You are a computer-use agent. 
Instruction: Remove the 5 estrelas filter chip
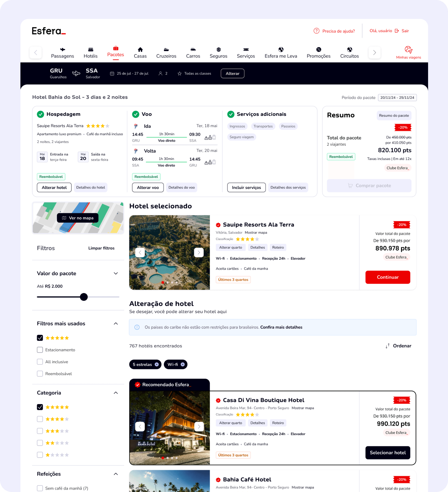click(x=157, y=364)
